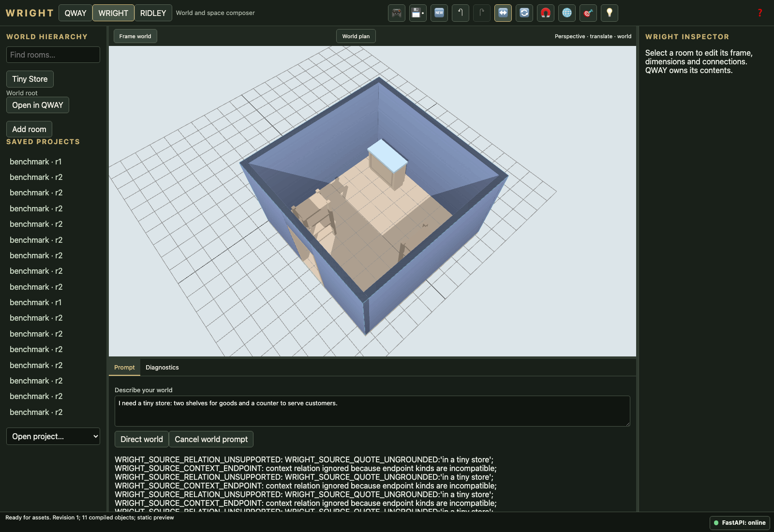Click the redo arrow icon
Viewport: 774px width, 532px height.
(x=482, y=13)
